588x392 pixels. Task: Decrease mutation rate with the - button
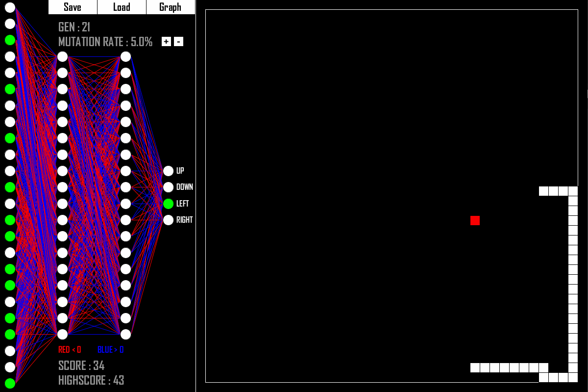pyautogui.click(x=178, y=42)
